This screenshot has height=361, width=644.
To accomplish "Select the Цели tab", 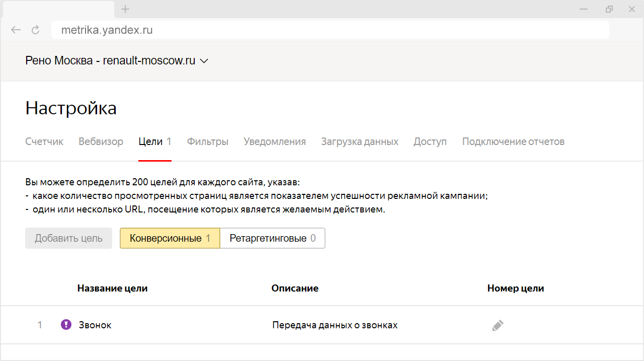I will tap(155, 141).
